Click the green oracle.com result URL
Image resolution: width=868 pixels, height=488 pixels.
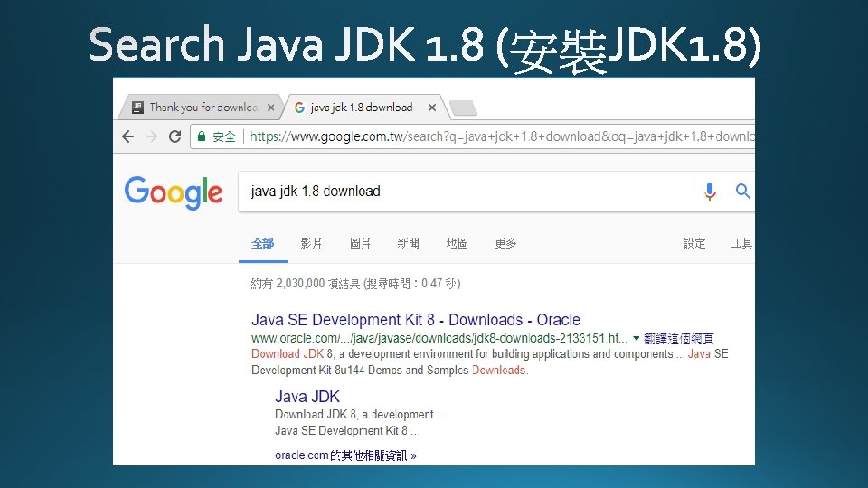tap(439, 338)
